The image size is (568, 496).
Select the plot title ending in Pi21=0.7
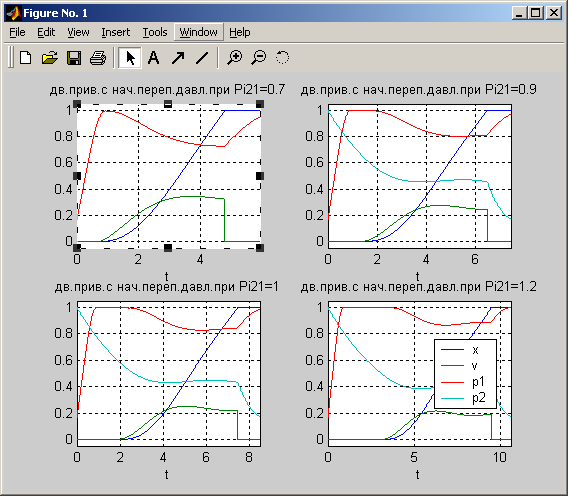[167, 89]
